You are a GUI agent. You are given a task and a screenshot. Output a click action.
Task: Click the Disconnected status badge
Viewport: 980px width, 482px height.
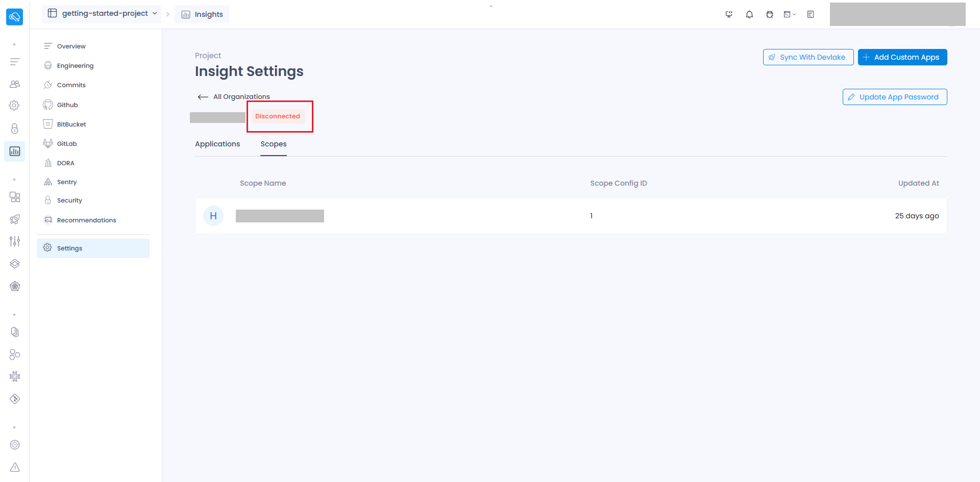tap(278, 116)
